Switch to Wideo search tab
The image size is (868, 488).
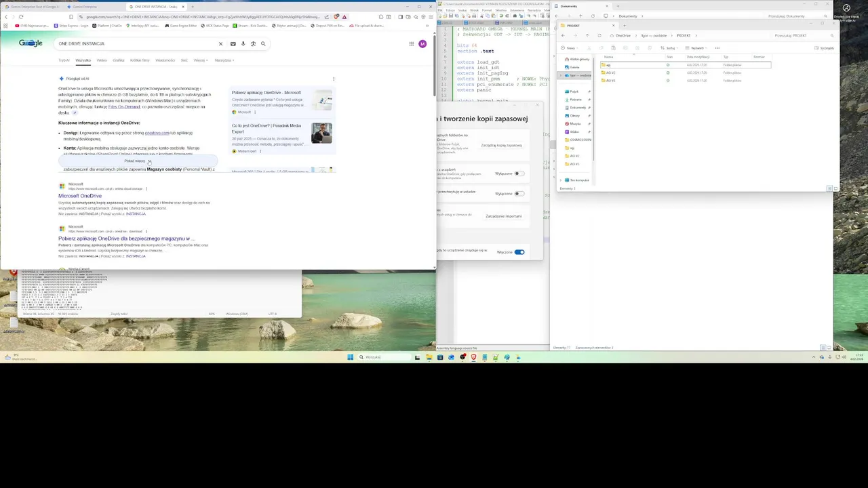click(102, 60)
